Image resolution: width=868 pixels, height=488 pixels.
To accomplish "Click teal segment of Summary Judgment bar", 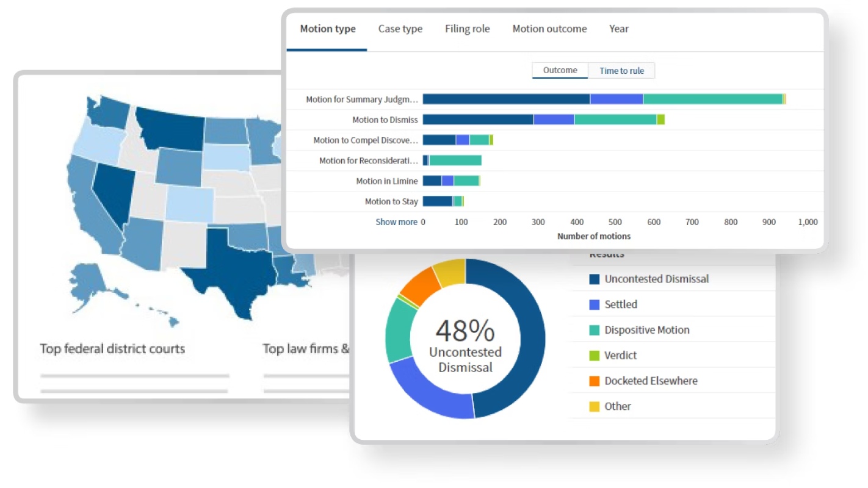I will pyautogui.click(x=713, y=99).
